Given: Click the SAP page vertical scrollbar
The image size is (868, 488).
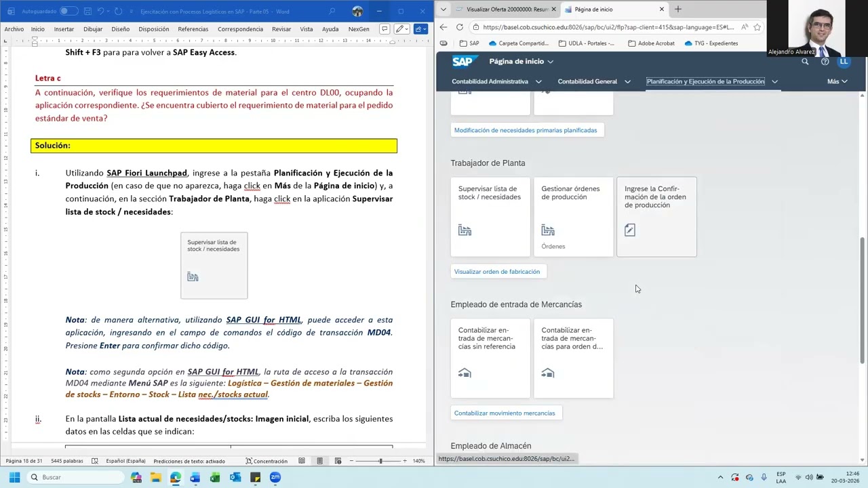Looking at the screenshot, I should point(863,301).
